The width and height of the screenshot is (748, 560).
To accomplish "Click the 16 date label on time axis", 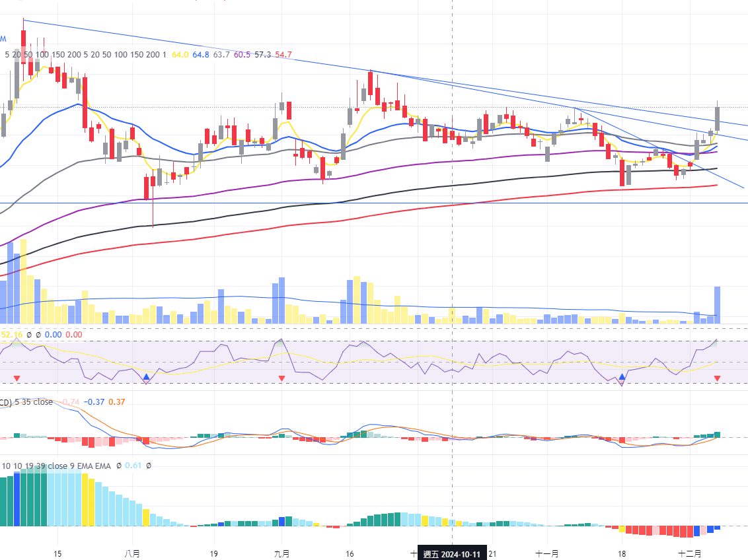I will (x=350, y=554).
